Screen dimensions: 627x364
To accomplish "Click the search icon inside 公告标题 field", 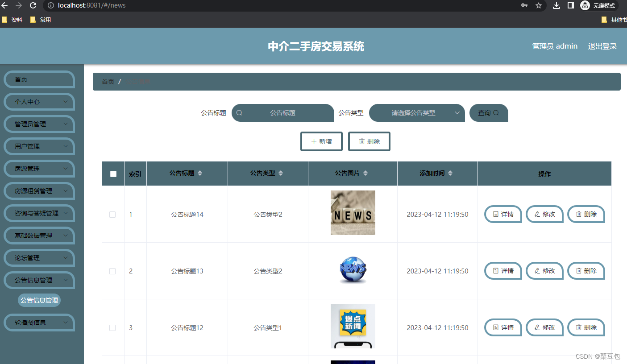I will coord(239,113).
